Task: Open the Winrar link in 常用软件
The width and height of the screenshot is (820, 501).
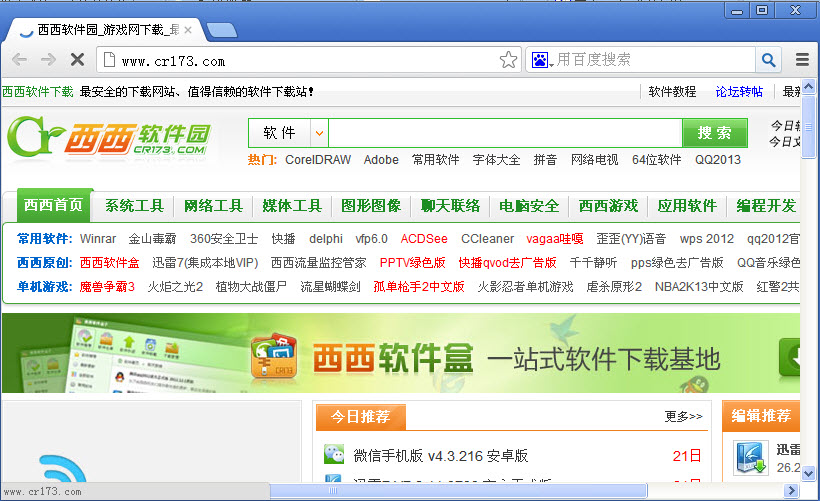Action: tap(98, 238)
